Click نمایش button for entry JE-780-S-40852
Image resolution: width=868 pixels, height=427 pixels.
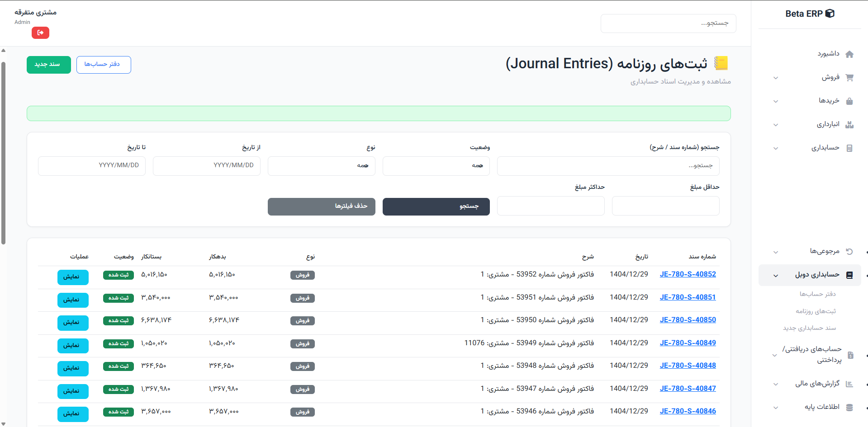73,277
